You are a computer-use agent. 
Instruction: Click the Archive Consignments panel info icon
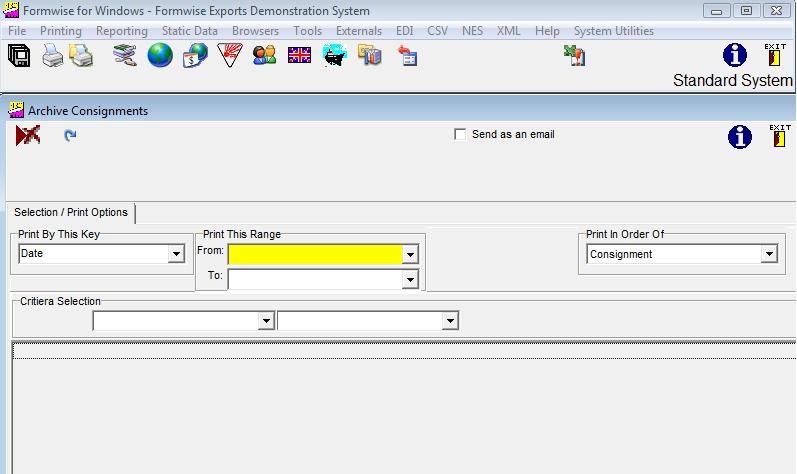pos(739,138)
